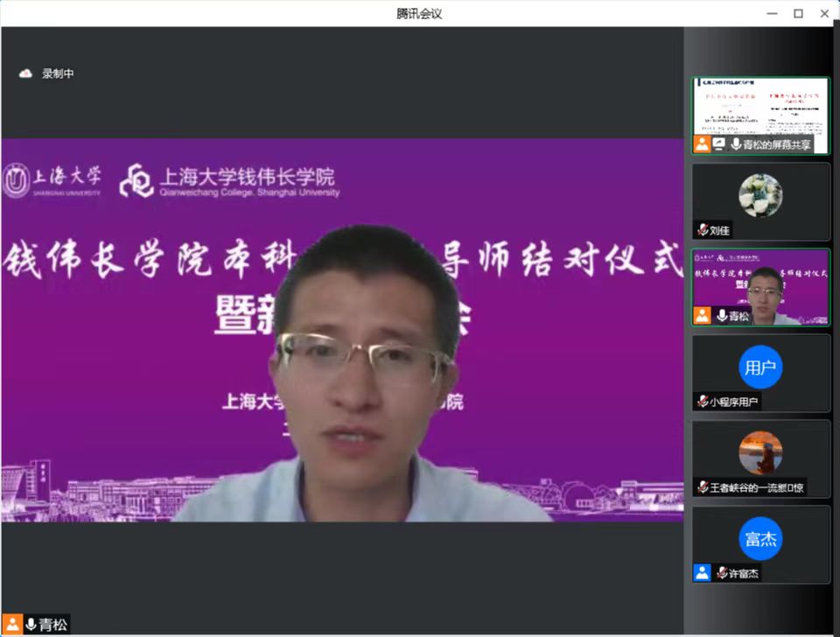
Task: Click the muted microphone icon for 许富杰
Action: (722, 573)
